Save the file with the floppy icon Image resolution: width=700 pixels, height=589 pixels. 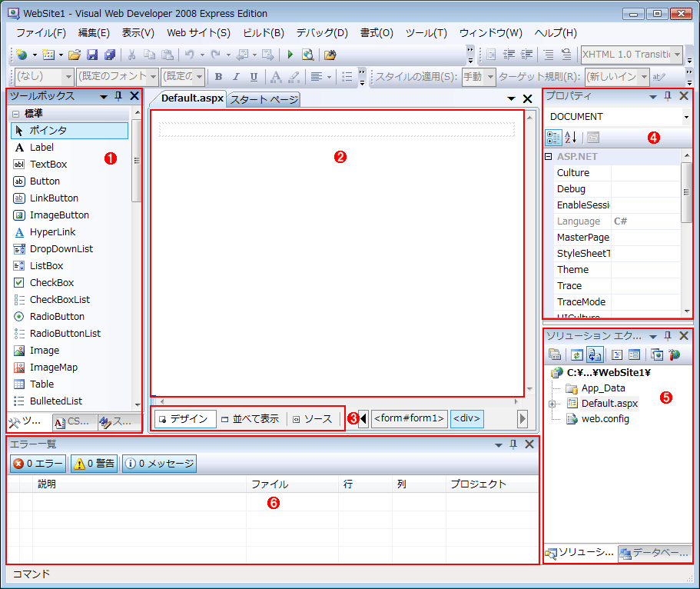pos(92,55)
